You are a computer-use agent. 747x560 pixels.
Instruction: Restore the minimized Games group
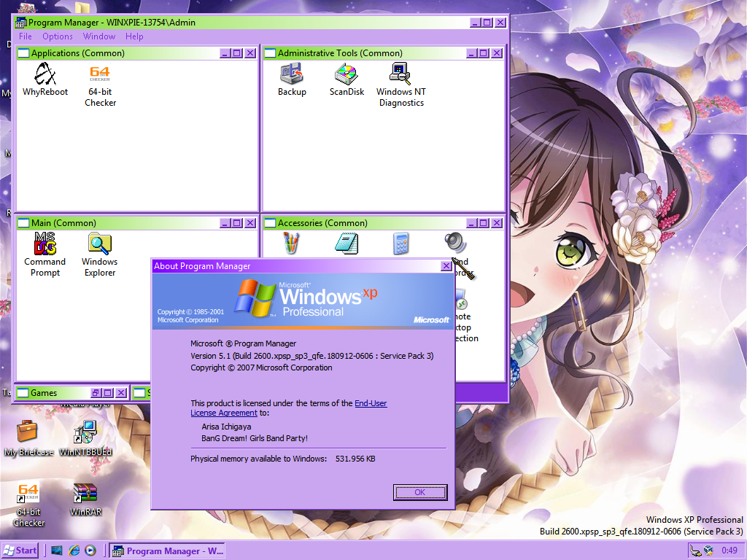[96, 393]
